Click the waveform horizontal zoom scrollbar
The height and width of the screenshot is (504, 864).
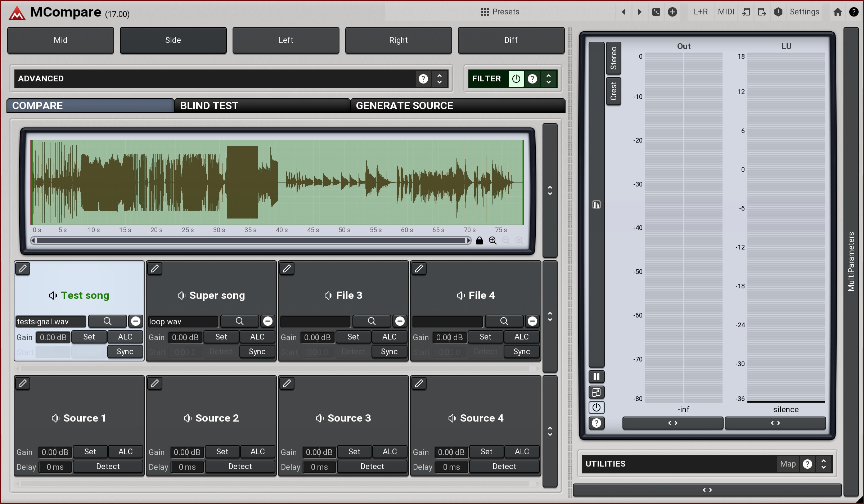[251, 240]
